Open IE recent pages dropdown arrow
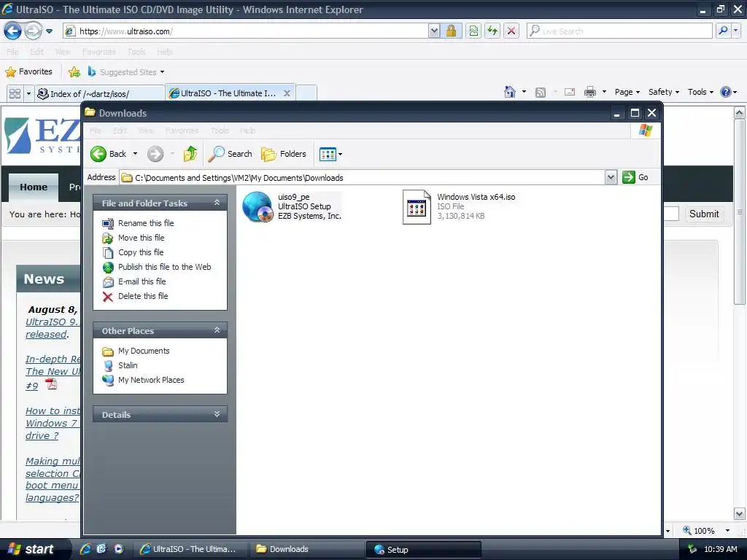This screenshot has width=747, height=560. coord(49,31)
